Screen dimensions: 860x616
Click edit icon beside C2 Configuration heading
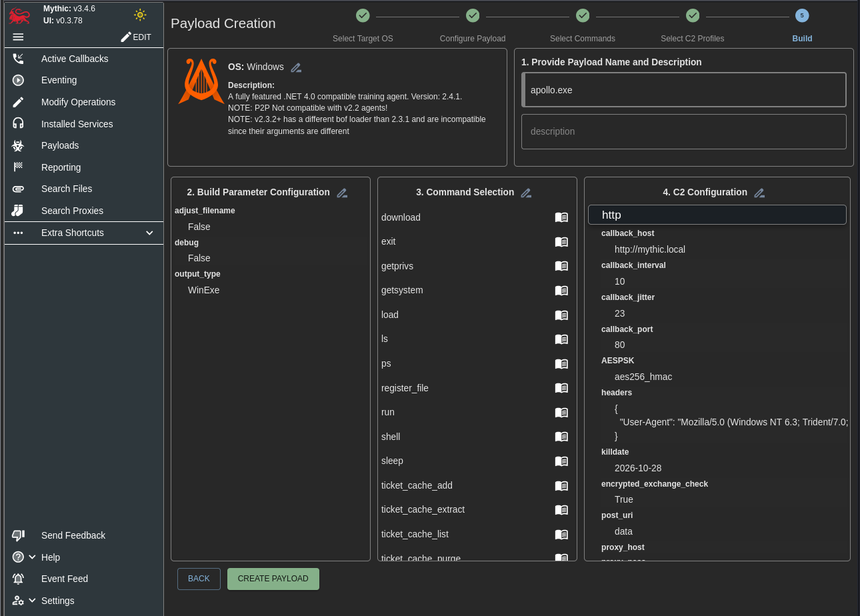coord(759,193)
